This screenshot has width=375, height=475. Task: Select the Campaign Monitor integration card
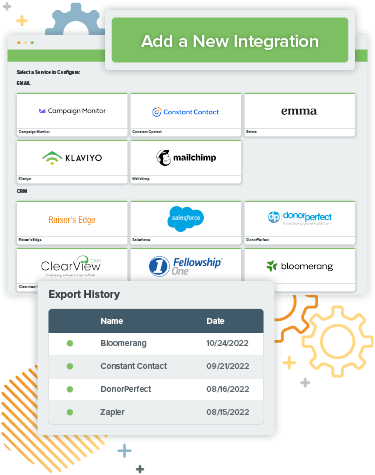click(x=72, y=115)
